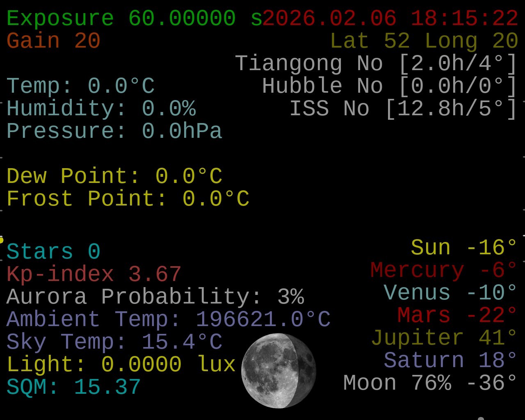Select the Aurora Probability 3% text
525x420 pixels.
[155, 297]
